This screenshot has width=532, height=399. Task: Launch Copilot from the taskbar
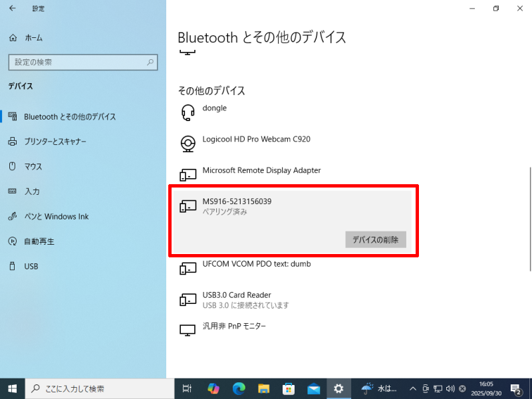pyautogui.click(x=213, y=388)
